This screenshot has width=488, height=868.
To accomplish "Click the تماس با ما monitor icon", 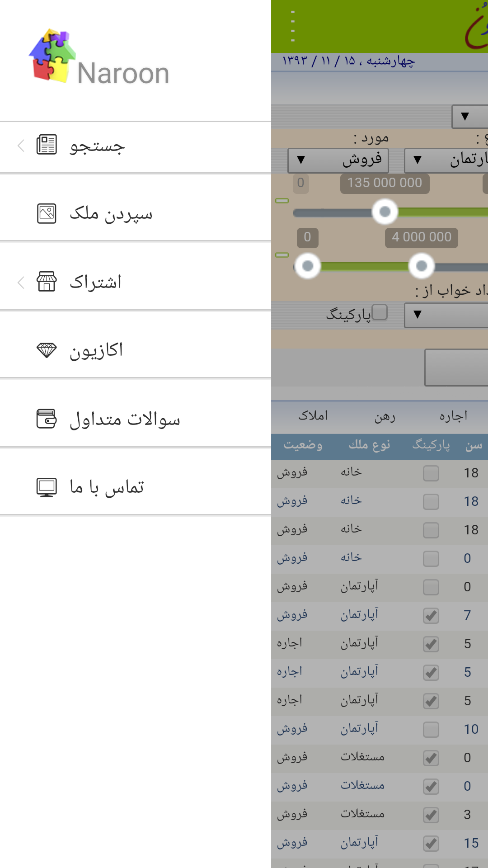I will tap(46, 487).
